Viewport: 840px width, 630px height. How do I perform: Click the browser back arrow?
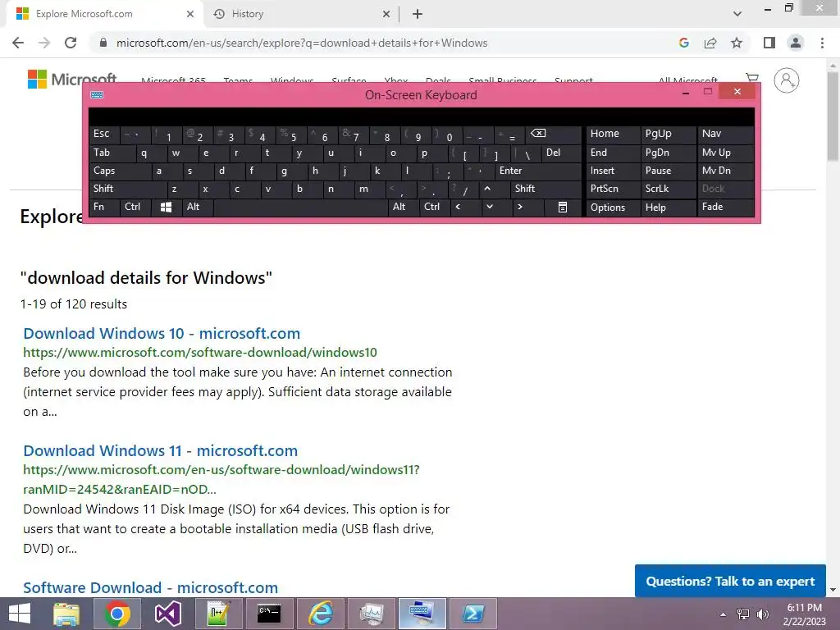(x=18, y=43)
